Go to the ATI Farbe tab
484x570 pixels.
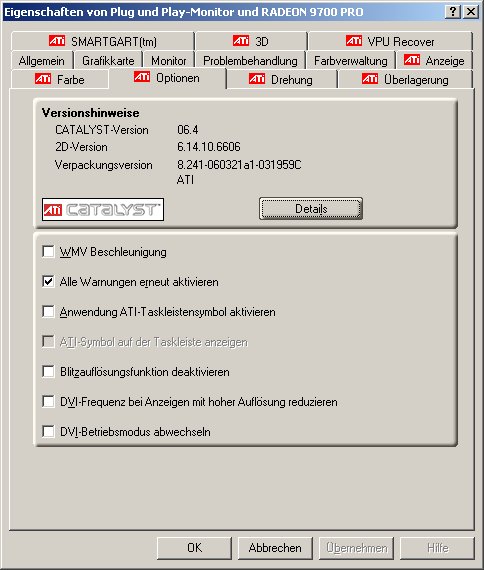pyautogui.click(x=60, y=79)
